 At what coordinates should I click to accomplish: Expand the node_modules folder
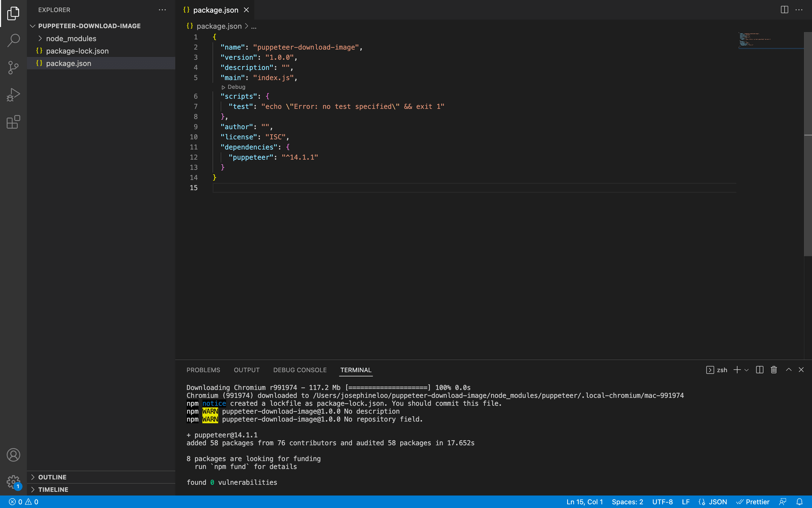pos(101,38)
